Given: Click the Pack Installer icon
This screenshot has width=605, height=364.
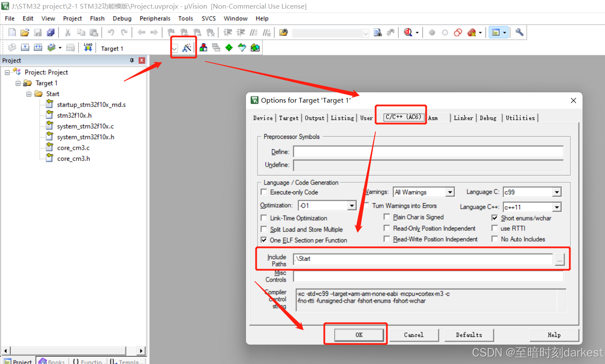Looking at the screenshot, I should coord(255,47).
